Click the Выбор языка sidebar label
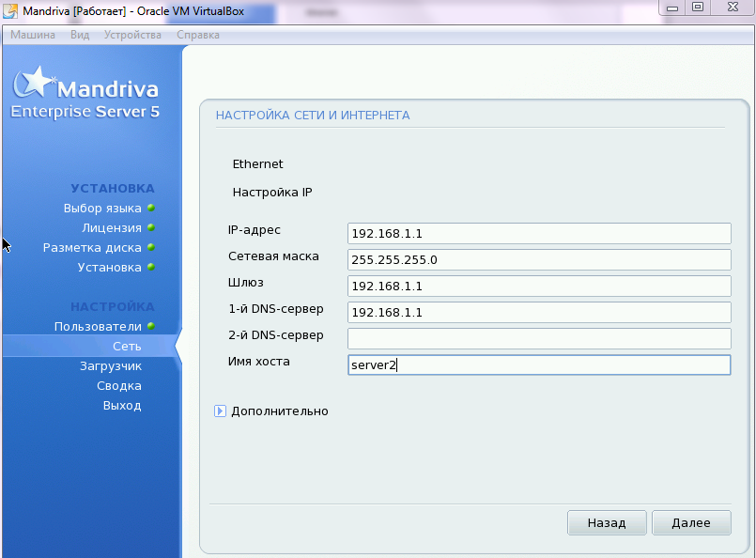This screenshot has height=558, width=756. pyautogui.click(x=102, y=209)
